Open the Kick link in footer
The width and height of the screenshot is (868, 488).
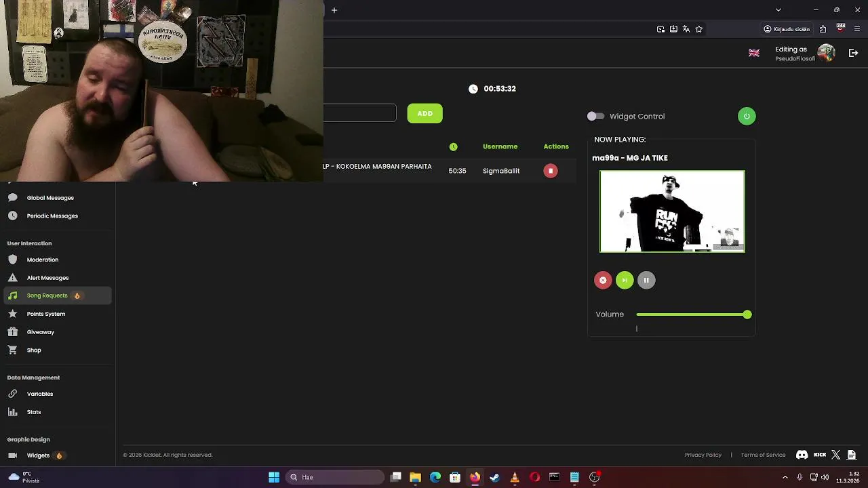(x=820, y=455)
